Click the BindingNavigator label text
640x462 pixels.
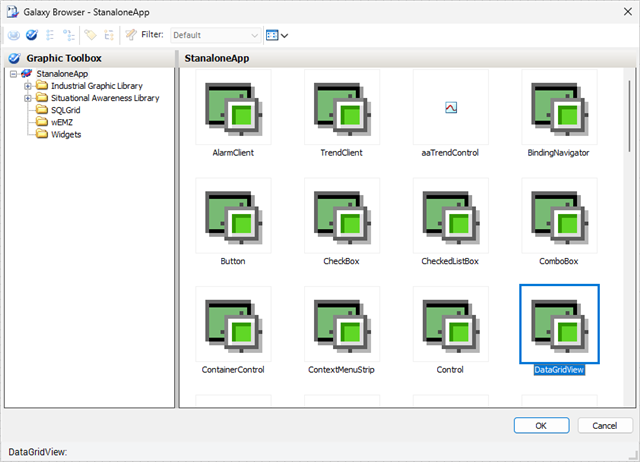click(x=558, y=153)
